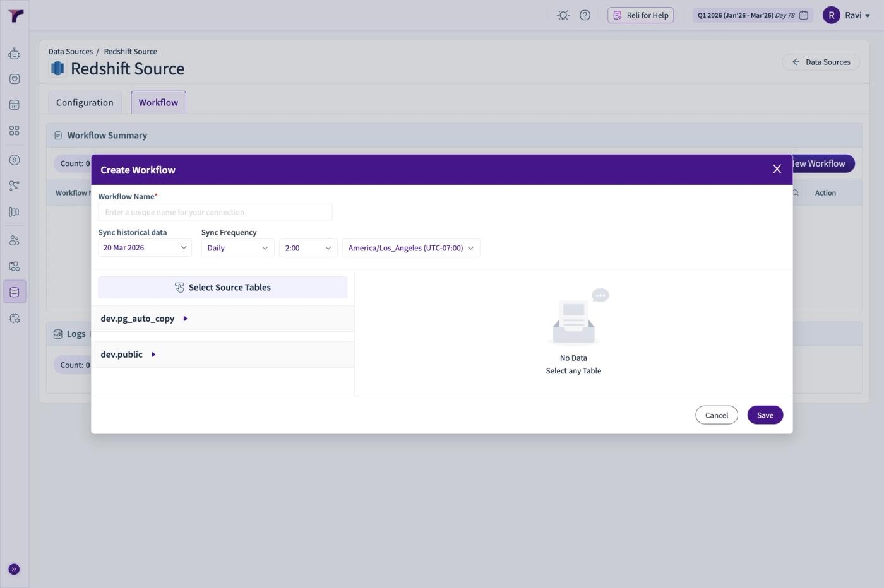Open the calendar chart sidebar icon
884x588 pixels.
pyautogui.click(x=15, y=105)
